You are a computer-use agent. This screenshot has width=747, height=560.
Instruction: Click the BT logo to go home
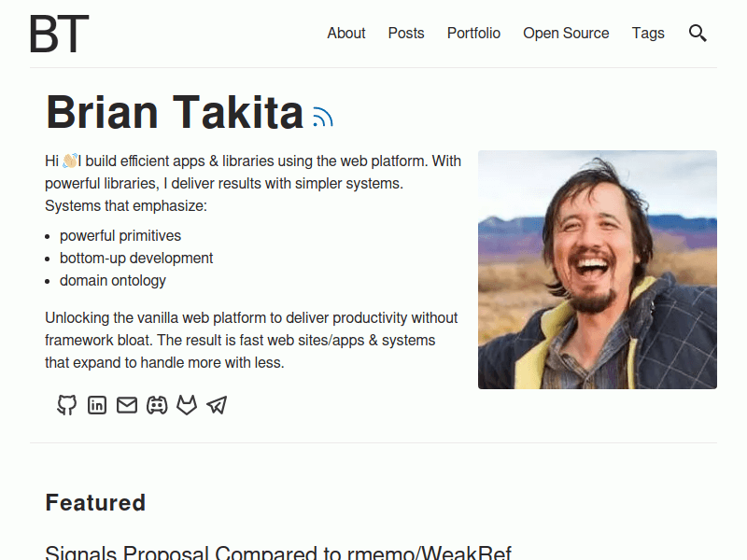point(54,35)
